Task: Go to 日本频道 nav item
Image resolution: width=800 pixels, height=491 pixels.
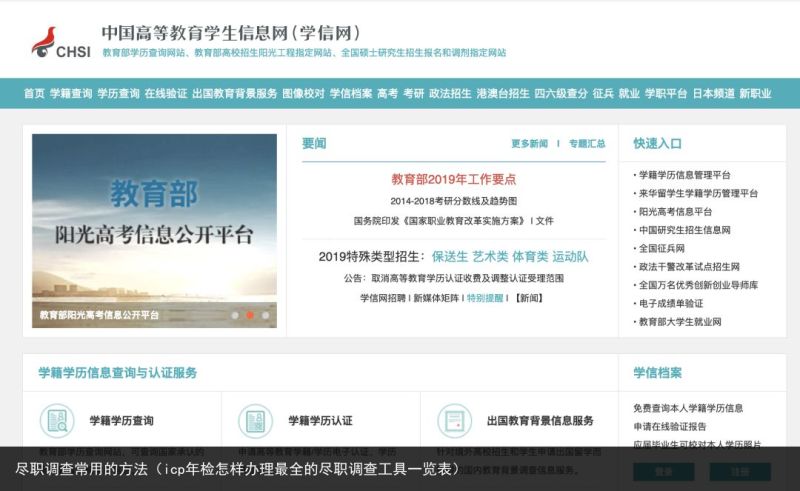Action: pos(713,93)
